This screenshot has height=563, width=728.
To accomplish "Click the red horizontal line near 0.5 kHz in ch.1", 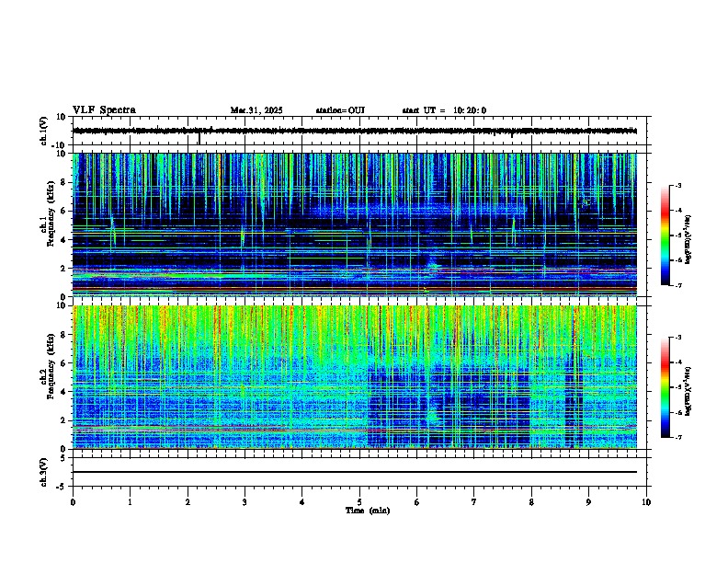I will (x=354, y=288).
